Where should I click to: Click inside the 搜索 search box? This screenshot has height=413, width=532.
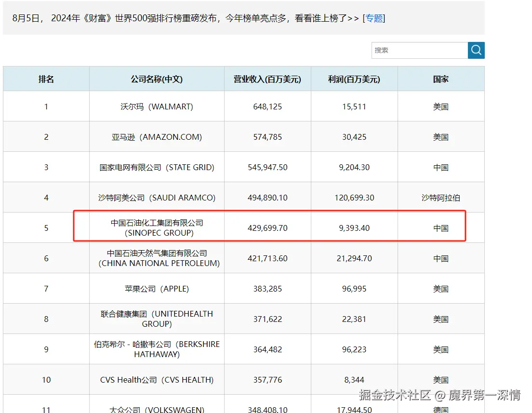(x=419, y=50)
